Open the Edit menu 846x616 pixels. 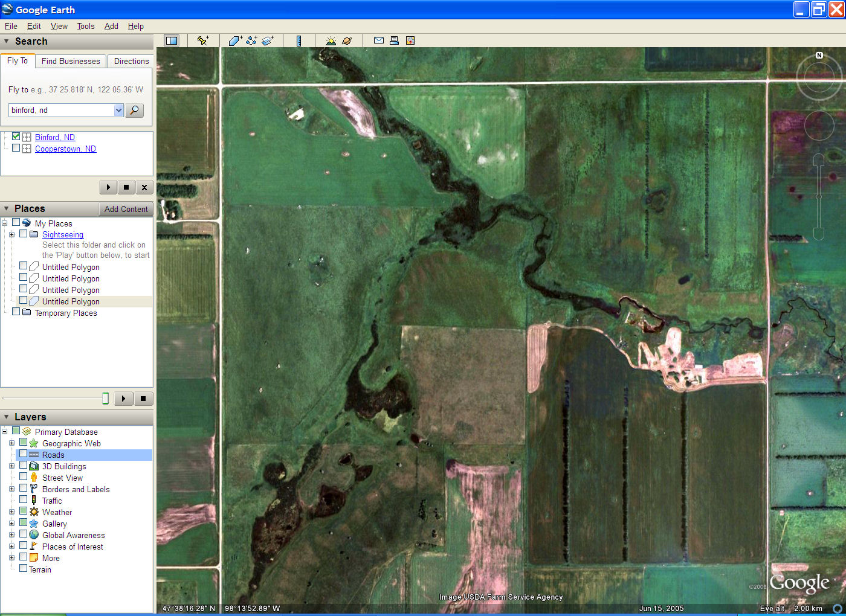34,26
